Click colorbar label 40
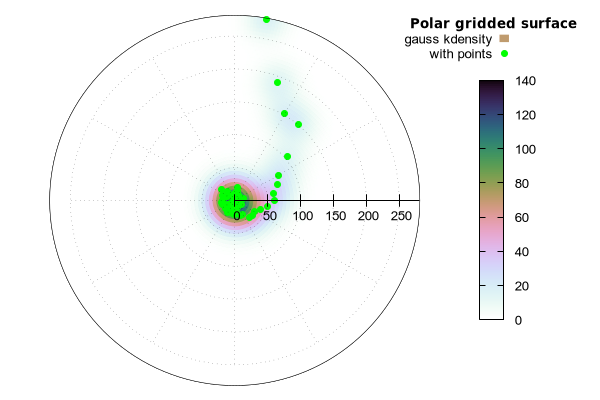The width and height of the screenshot is (600, 400). [x=522, y=252]
